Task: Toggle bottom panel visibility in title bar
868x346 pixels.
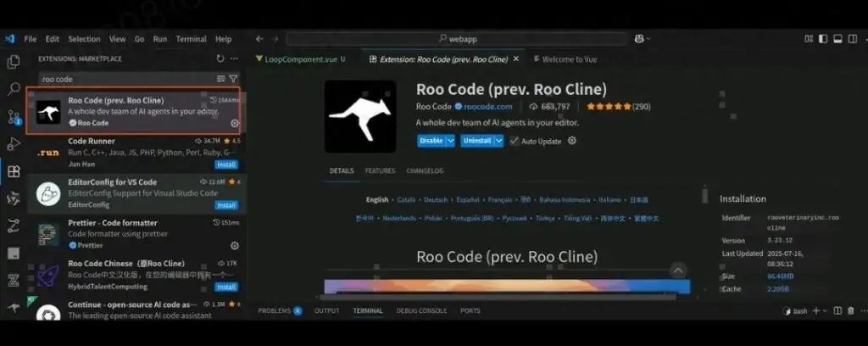Action: pos(838,39)
